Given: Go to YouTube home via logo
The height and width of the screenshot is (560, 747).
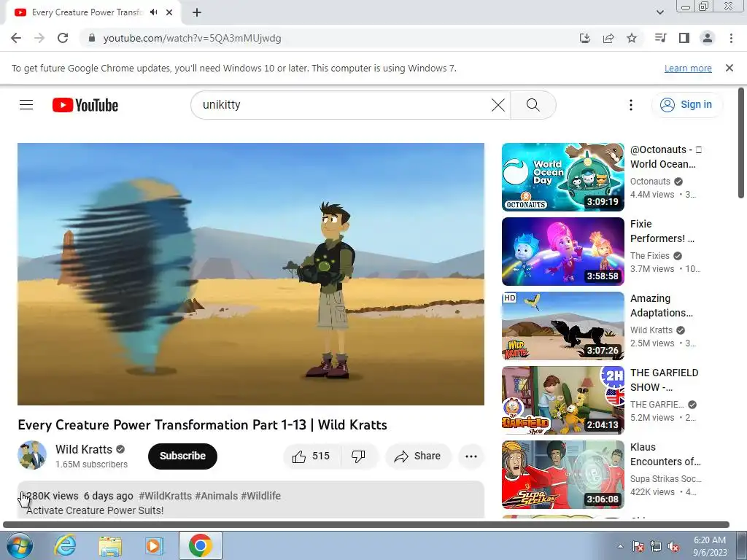Looking at the screenshot, I should tap(85, 105).
